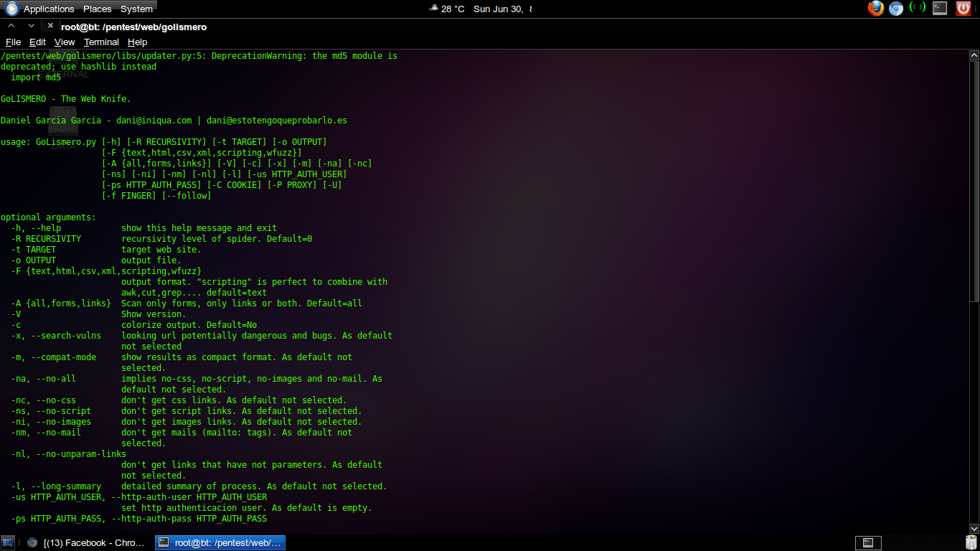
Task: Click '-nc, --no-css' option text
Action: click(43, 400)
